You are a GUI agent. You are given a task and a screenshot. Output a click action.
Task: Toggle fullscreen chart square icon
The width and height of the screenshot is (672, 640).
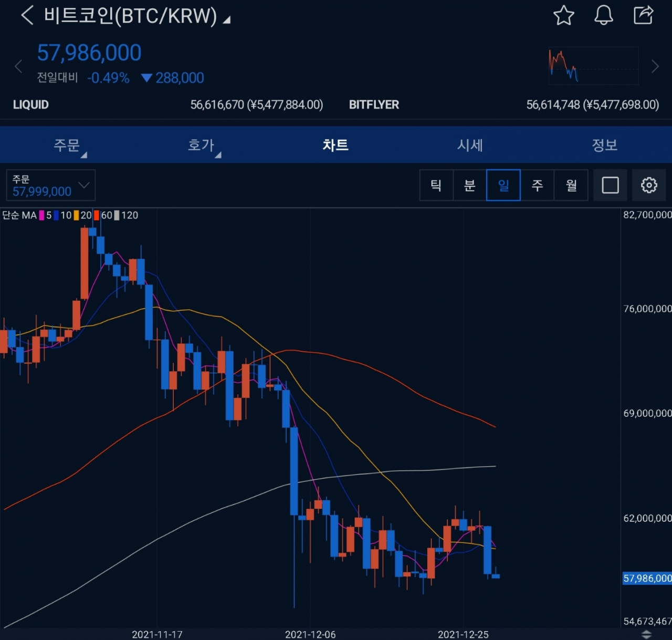click(x=610, y=185)
